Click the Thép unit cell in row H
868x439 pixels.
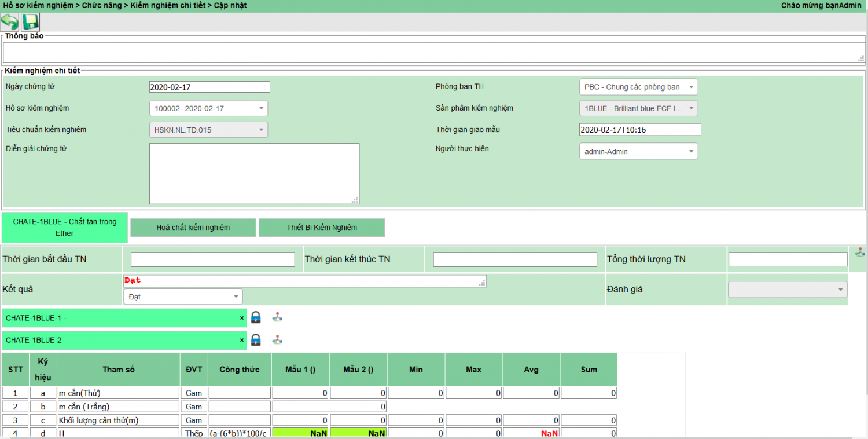194,433
